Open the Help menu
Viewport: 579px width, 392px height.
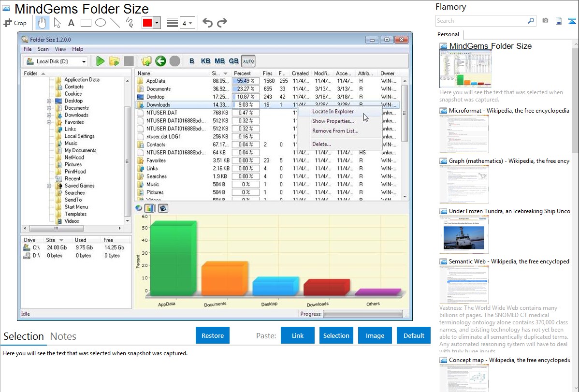click(77, 49)
